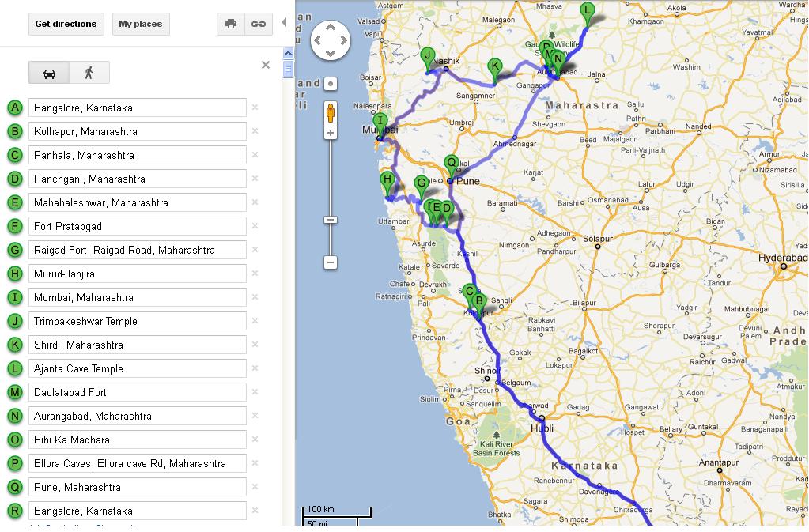Remove the Shirdi, Maharashtra waypoint
809x532 pixels.
[x=255, y=345]
